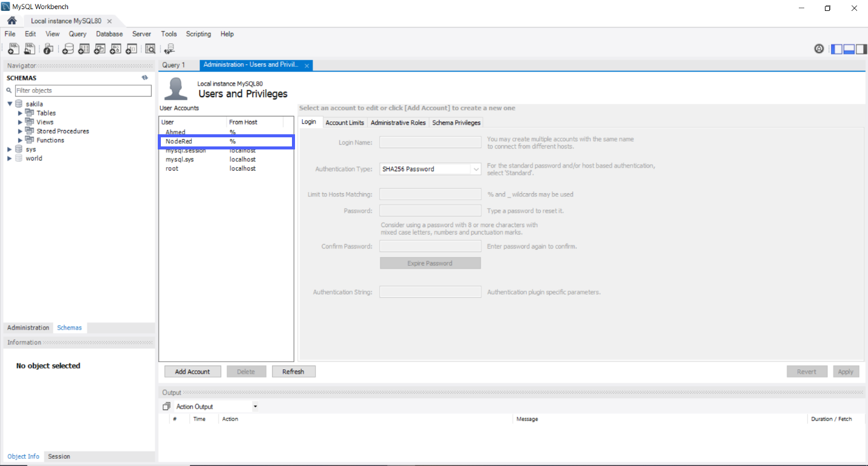Click the Stored Procedures folder icon

click(30, 131)
